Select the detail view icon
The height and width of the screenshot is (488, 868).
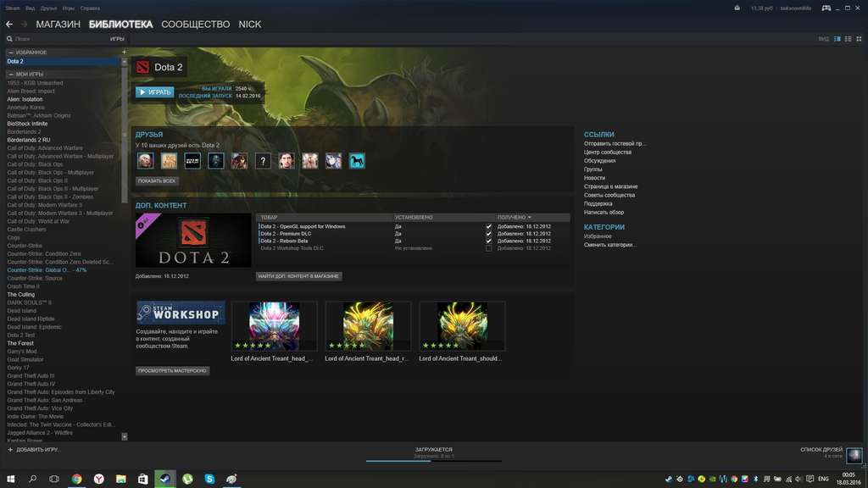(x=837, y=39)
